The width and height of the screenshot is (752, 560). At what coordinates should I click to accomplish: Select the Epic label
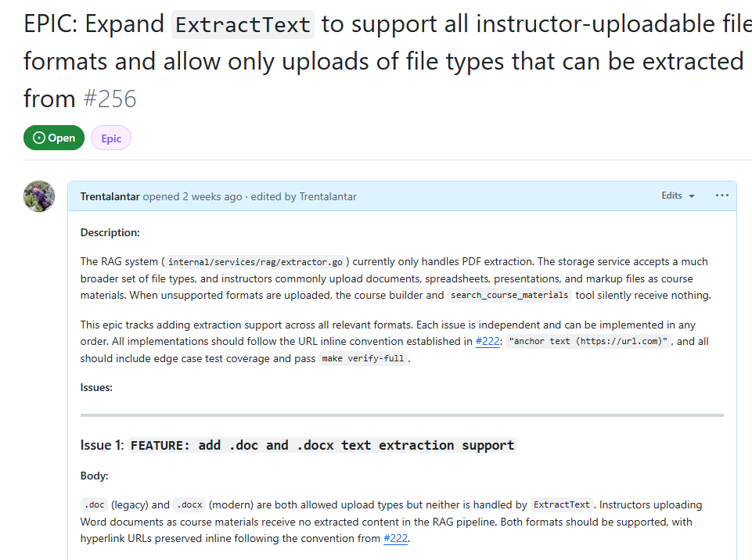(110, 138)
